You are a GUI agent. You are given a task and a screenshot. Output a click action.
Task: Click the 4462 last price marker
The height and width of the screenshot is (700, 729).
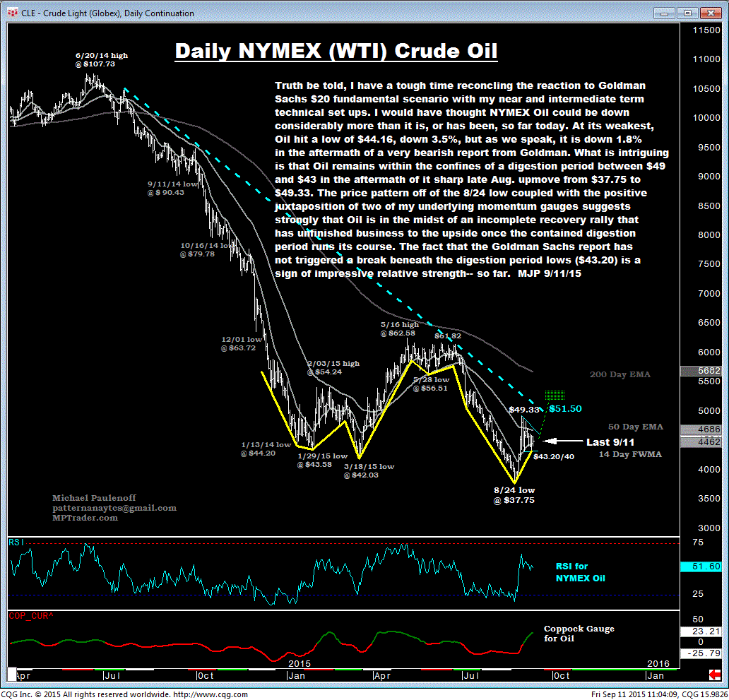(703, 441)
